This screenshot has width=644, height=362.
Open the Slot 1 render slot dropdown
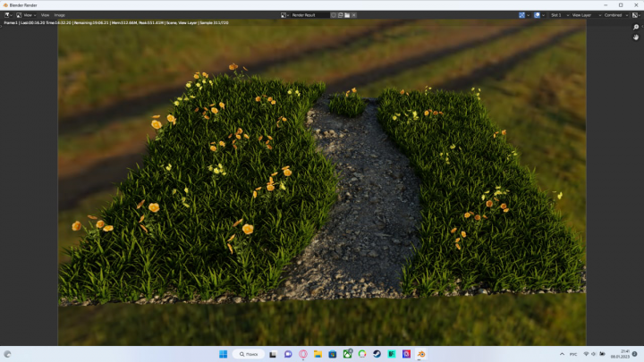click(x=560, y=15)
